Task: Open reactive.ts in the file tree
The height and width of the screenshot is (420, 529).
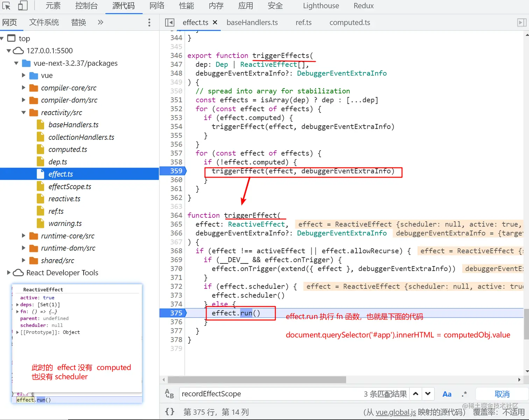Action: click(x=64, y=199)
